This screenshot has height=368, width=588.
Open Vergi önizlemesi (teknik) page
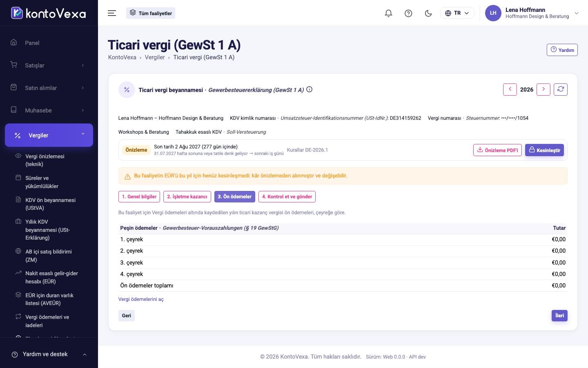point(49,160)
